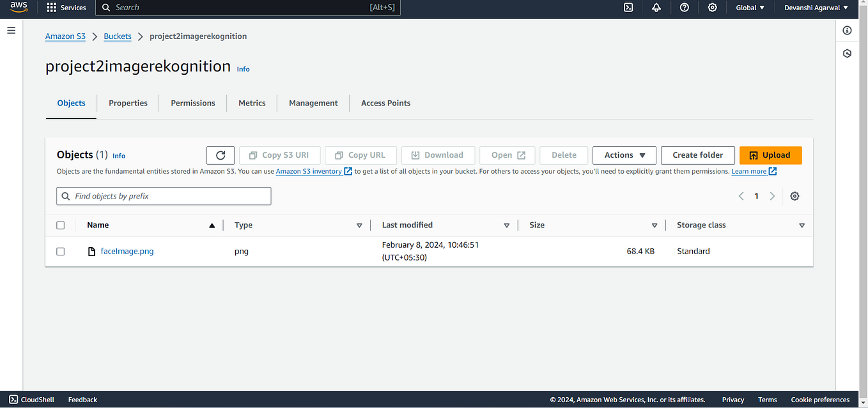The width and height of the screenshot is (868, 408).
Task: Open the Devanshi Agarwal account menu
Action: click(x=816, y=8)
